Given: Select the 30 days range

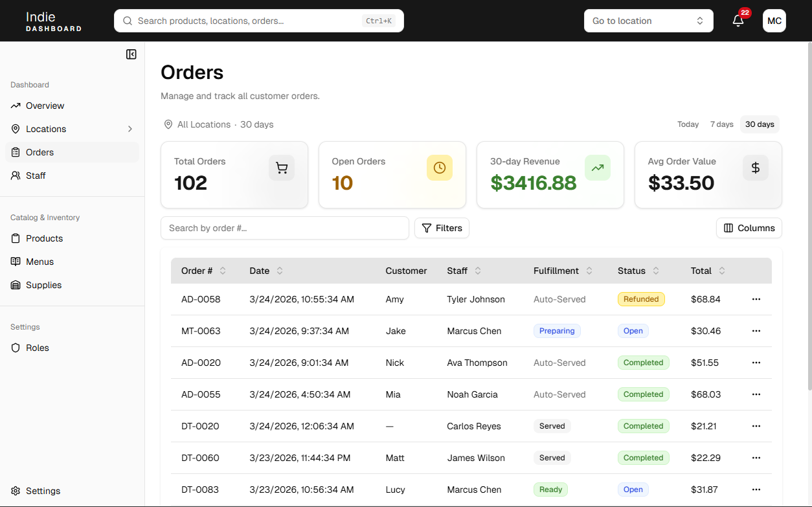Looking at the screenshot, I should coord(760,124).
